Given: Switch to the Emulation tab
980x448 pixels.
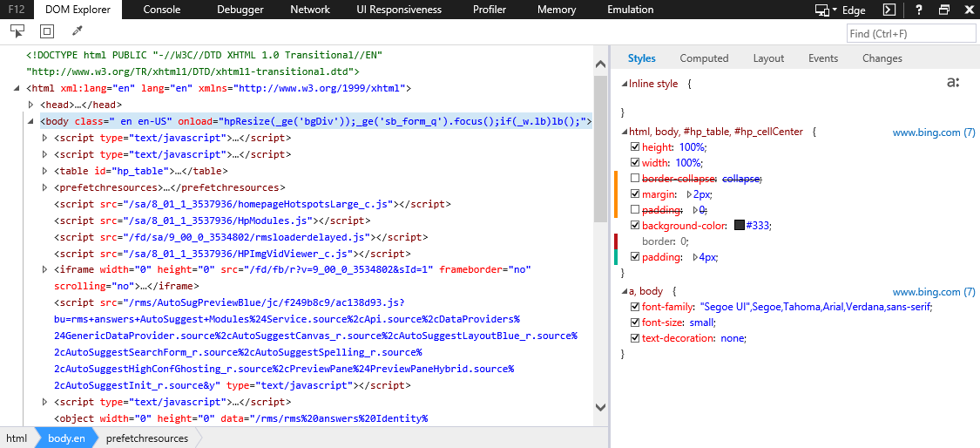Looking at the screenshot, I should click(x=630, y=10).
